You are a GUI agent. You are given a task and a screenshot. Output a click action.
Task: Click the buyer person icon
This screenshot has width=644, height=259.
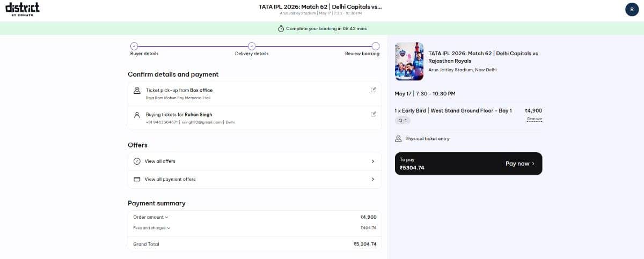point(137,115)
